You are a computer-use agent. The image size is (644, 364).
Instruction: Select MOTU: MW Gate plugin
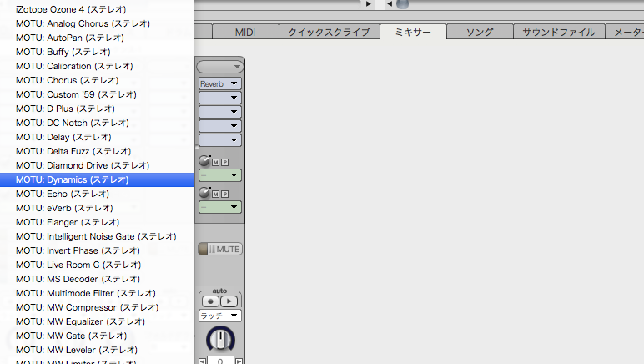[x=97, y=336]
